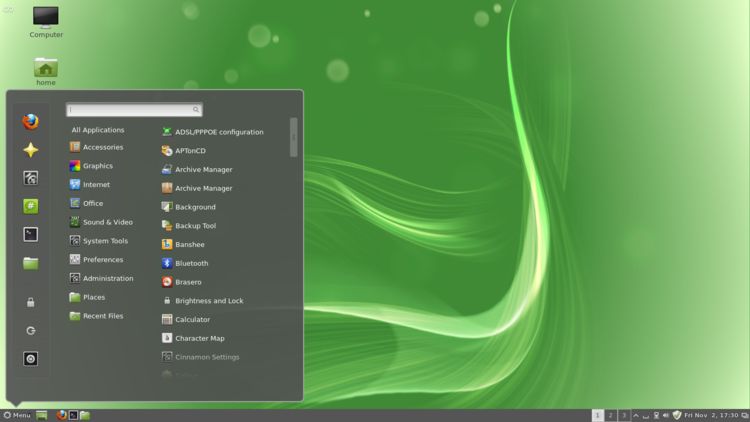Launch Brasero disc burner
Viewport: 750px width, 422px height.
182,282
